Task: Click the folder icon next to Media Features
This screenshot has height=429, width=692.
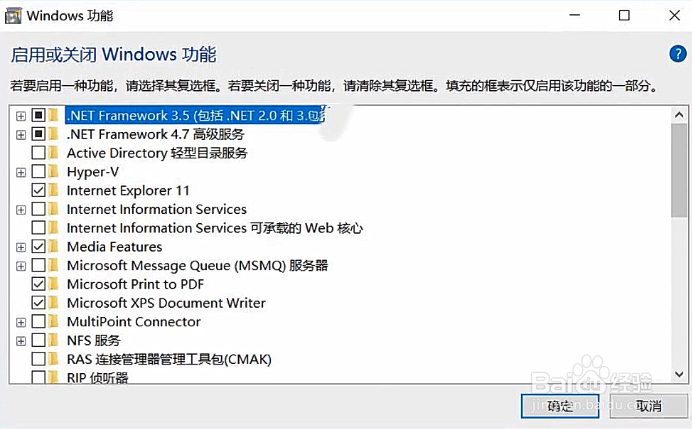Action: click(x=53, y=246)
